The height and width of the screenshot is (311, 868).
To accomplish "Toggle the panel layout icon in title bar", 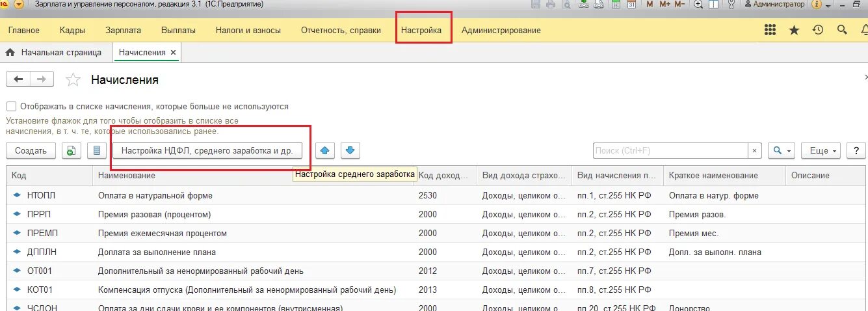I will tap(713, 4).
